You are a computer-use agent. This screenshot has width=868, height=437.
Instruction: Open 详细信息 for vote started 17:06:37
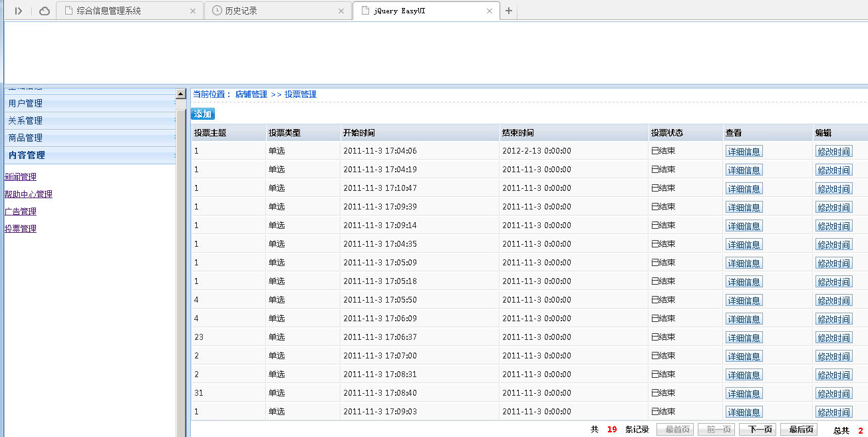click(x=744, y=338)
